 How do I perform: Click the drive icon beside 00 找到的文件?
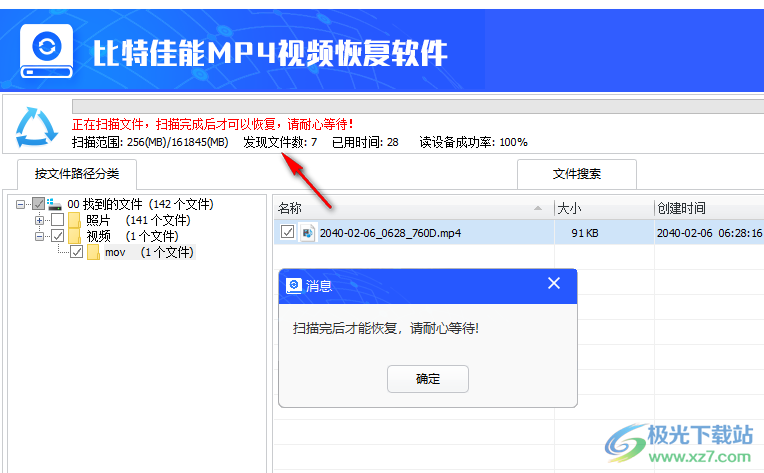(54, 204)
